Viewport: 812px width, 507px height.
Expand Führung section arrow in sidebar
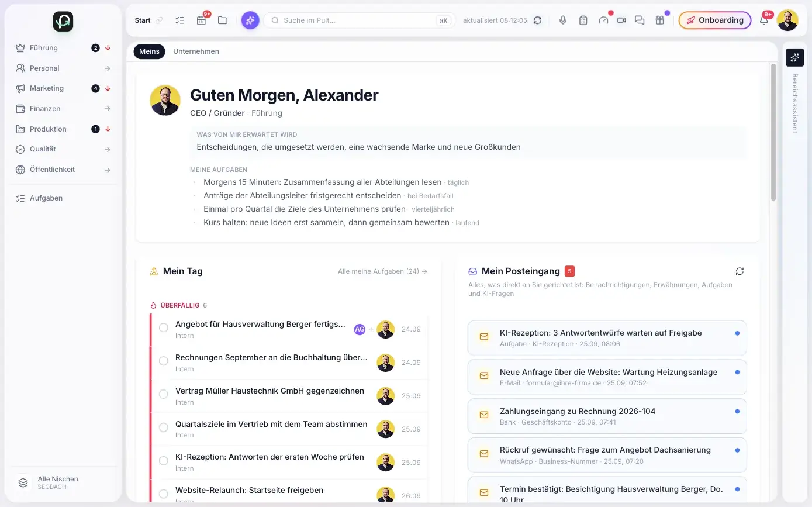(108, 48)
